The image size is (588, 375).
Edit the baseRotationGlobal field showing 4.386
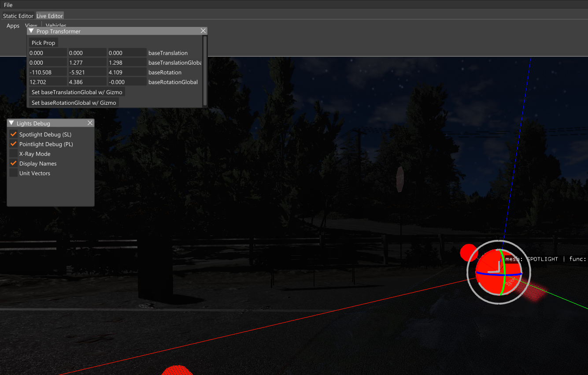[x=87, y=82]
